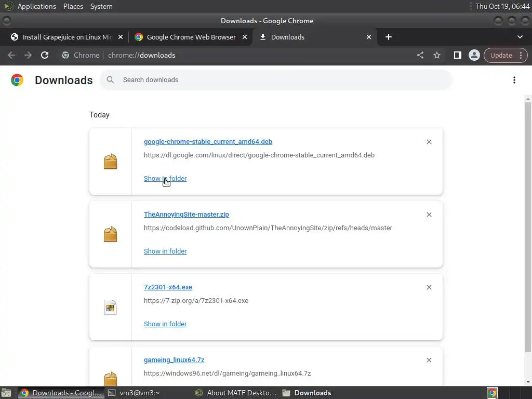Remove TheAnnoyingSite-master.zip from list
This screenshot has width=532, height=399.
coord(429,215)
